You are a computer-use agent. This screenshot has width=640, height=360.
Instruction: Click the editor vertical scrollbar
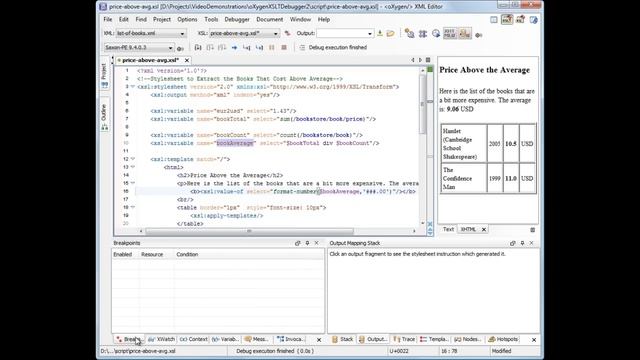coord(422,103)
